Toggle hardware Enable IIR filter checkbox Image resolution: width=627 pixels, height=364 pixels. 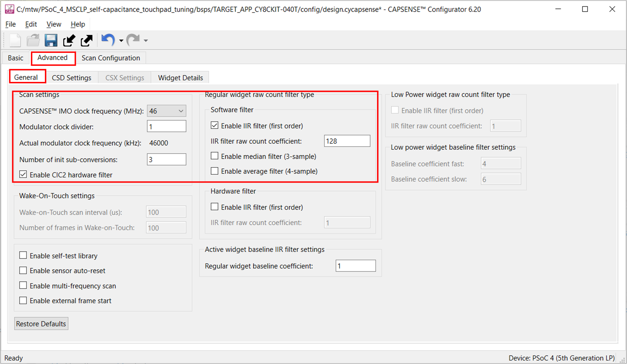click(214, 207)
